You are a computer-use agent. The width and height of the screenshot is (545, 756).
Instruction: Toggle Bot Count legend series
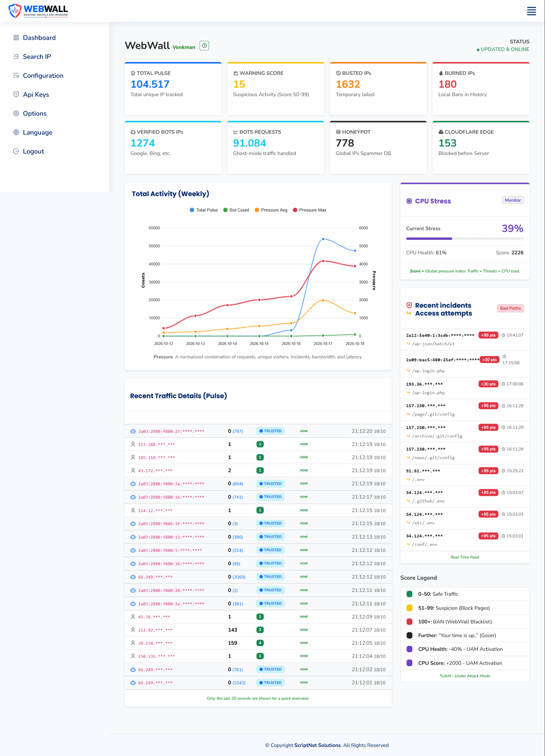236,210
